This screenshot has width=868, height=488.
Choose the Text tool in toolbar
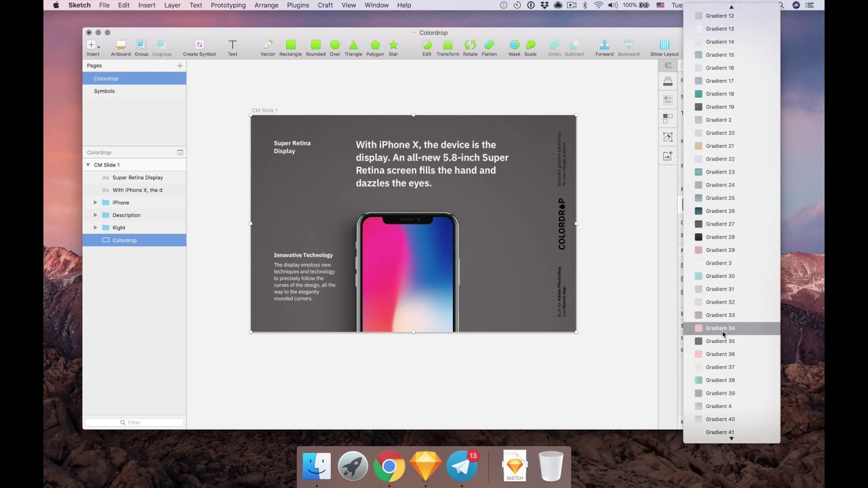tap(232, 45)
